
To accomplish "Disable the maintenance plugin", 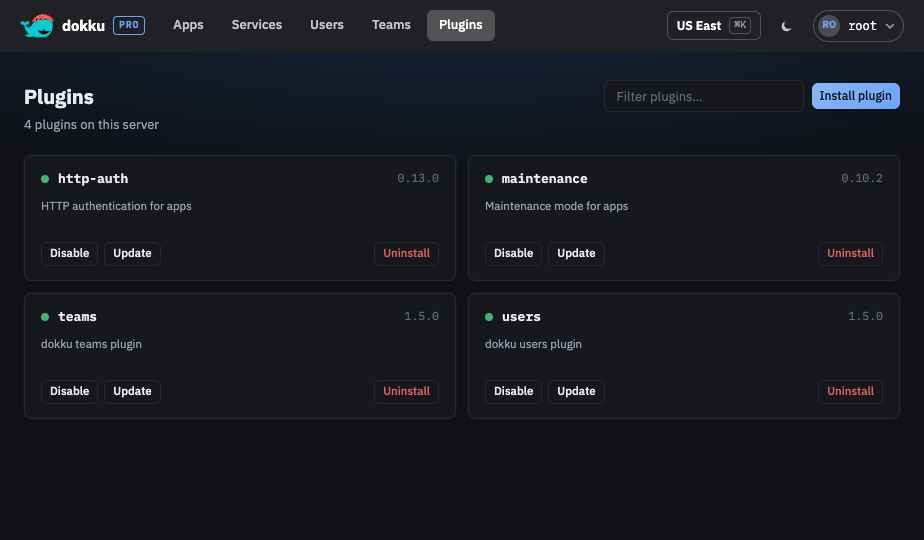I will 513,253.
